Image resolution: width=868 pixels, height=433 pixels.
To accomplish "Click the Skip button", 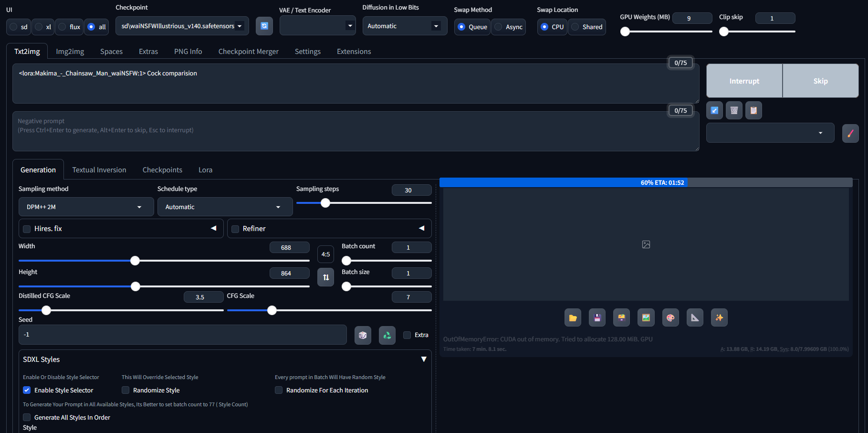I will point(821,81).
